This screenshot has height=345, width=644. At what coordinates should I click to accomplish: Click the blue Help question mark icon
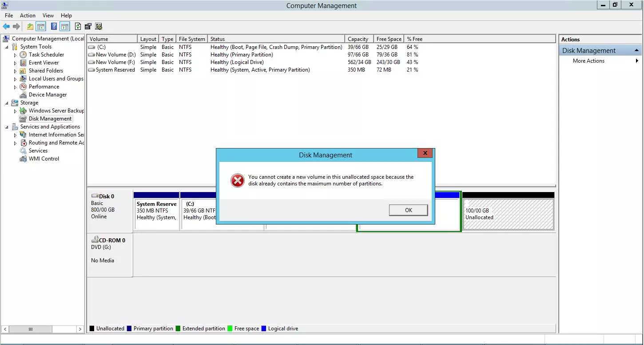pos(54,27)
